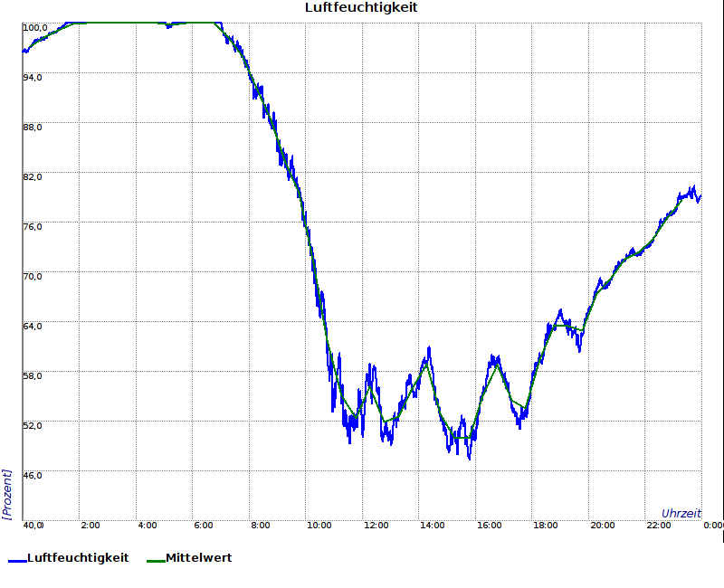Click the x-axis time label 20:00

603,526
